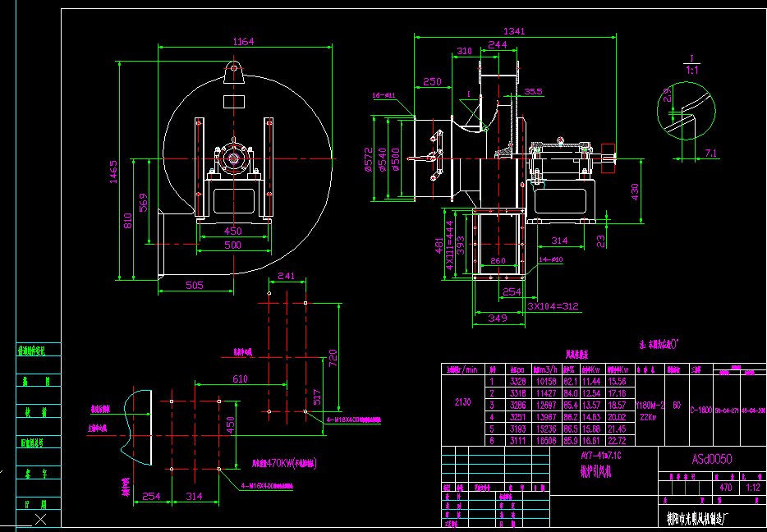Click the 16-ø11 hole callout
This screenshot has width=767, height=532.
(x=383, y=95)
